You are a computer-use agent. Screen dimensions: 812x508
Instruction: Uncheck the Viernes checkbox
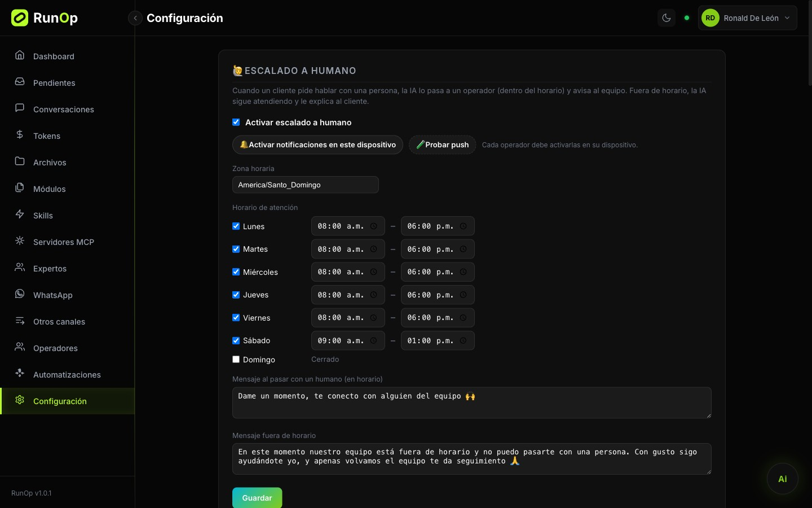tap(236, 318)
